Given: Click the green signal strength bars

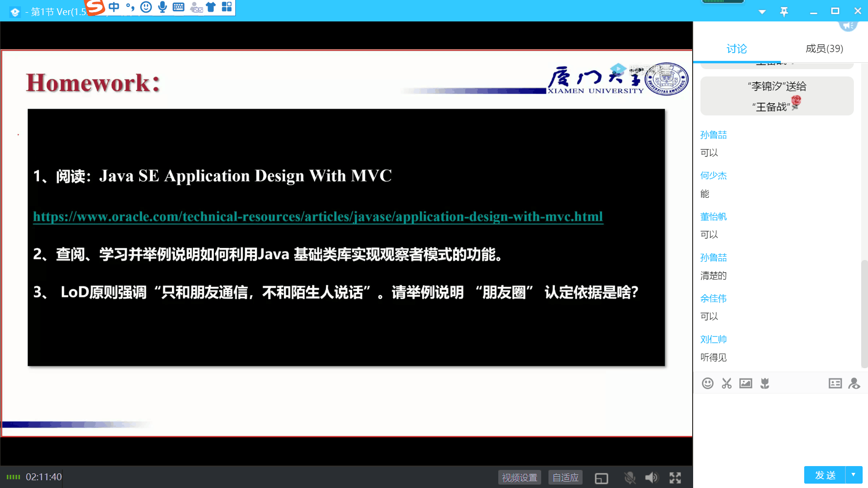Looking at the screenshot, I should [13, 477].
